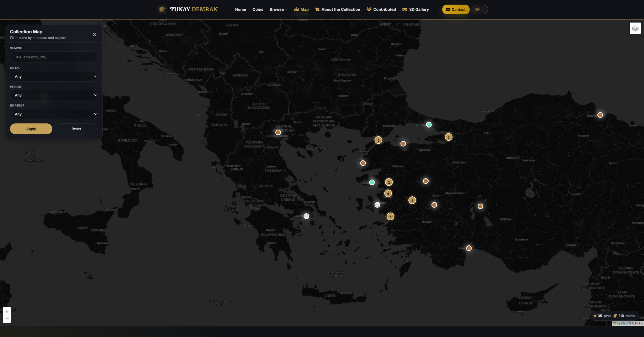Open the 3D Gallery
Viewport: 644px width, 337px height.
[x=415, y=9]
